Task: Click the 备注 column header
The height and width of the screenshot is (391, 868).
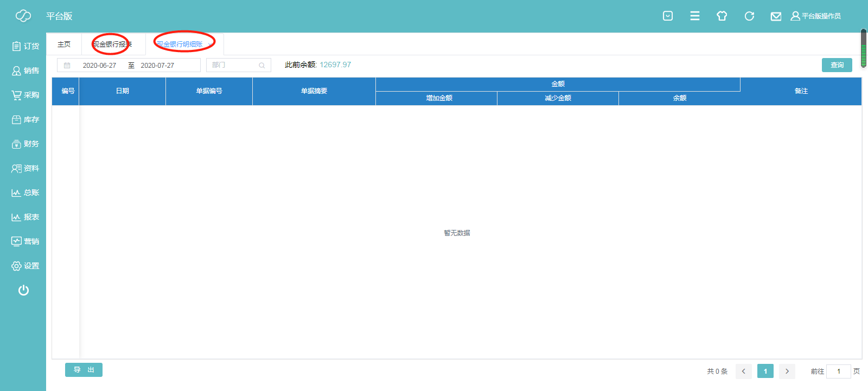Action: click(x=801, y=91)
